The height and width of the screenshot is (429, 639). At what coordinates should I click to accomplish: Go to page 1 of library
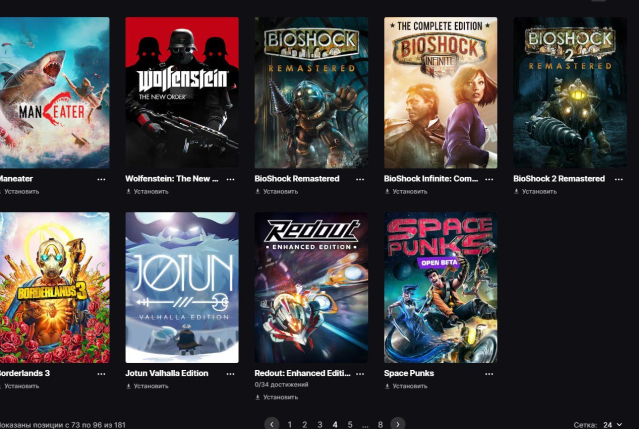pyautogui.click(x=290, y=425)
